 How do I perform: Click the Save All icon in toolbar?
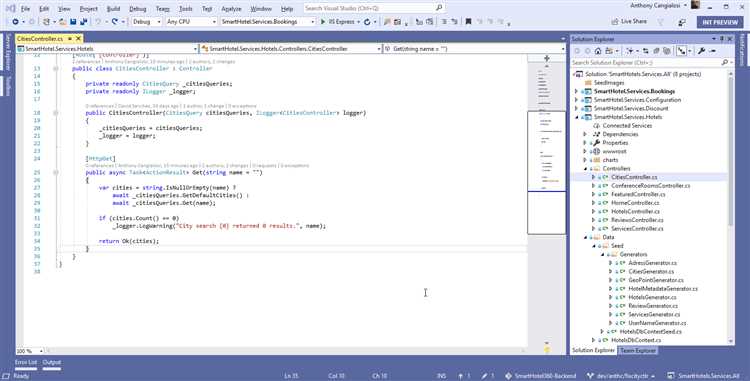83,22
